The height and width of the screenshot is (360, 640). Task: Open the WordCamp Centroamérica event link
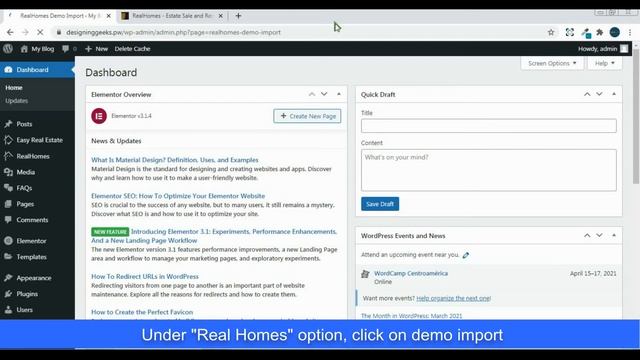coord(411,273)
